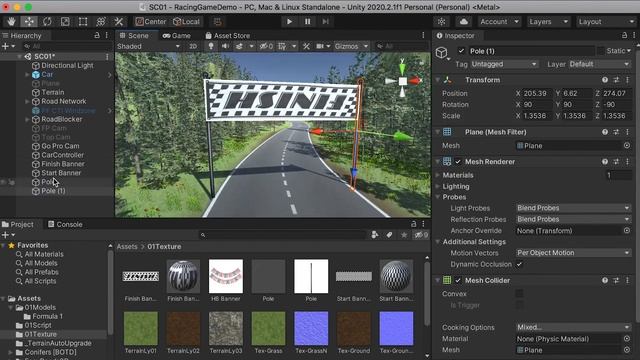Toggle Dynamic Occlusion checkbox
640x360 pixels.
pyautogui.click(x=519, y=264)
